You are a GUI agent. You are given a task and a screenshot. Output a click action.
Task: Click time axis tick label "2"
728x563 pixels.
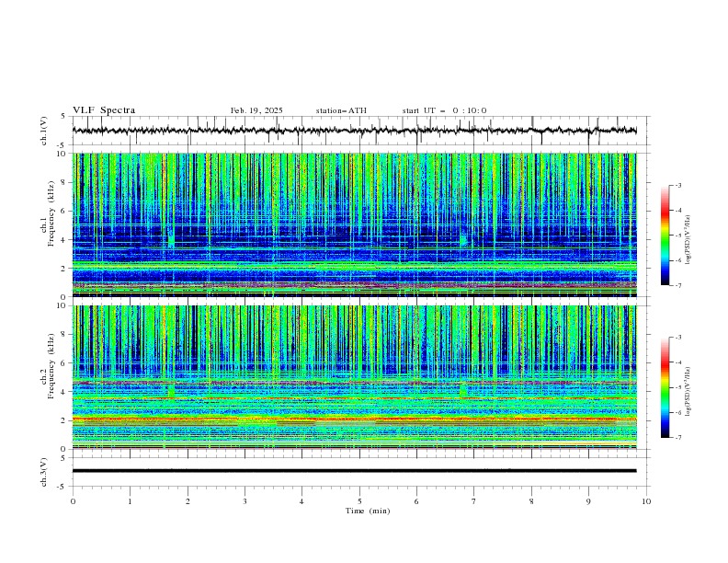click(x=188, y=501)
